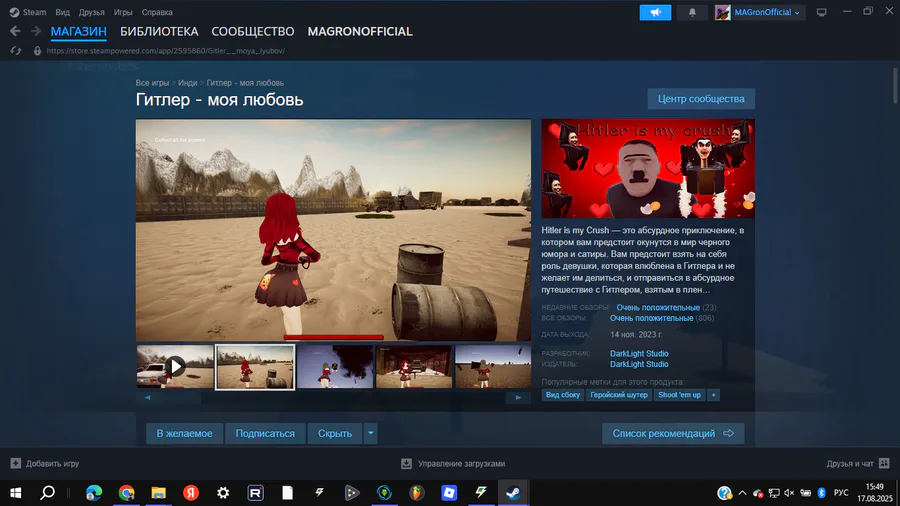Open Yandex browser from the taskbar
The image size is (900, 506).
pyautogui.click(x=191, y=492)
